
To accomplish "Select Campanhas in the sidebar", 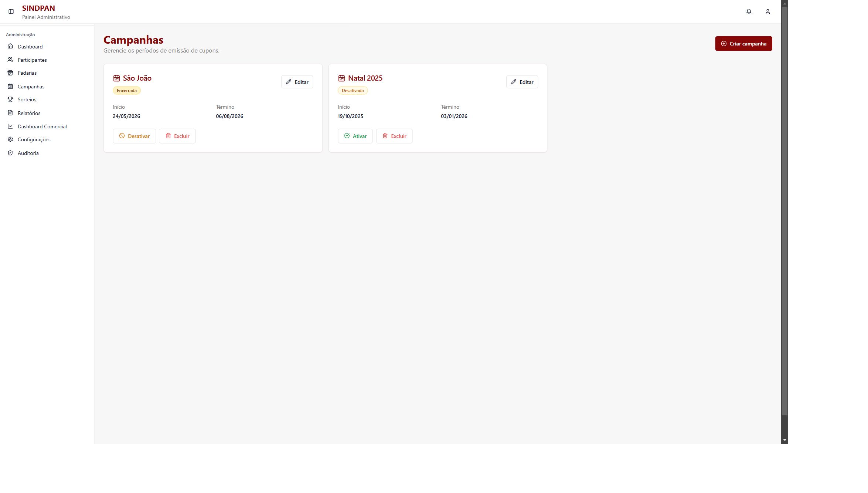I will [47, 87].
